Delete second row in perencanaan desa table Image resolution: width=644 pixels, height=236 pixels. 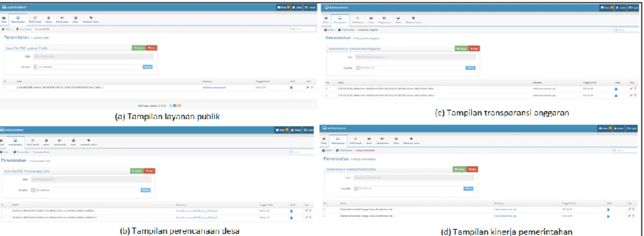tap(311, 216)
